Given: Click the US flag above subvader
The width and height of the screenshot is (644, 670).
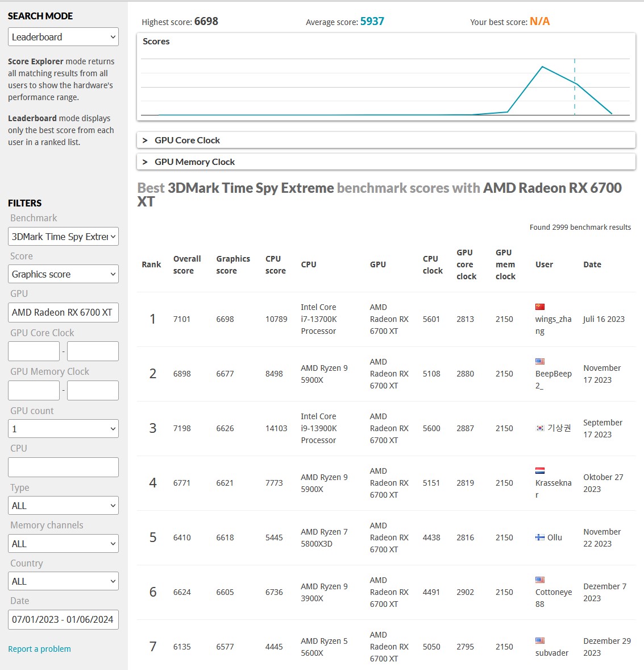Looking at the screenshot, I should (540, 640).
